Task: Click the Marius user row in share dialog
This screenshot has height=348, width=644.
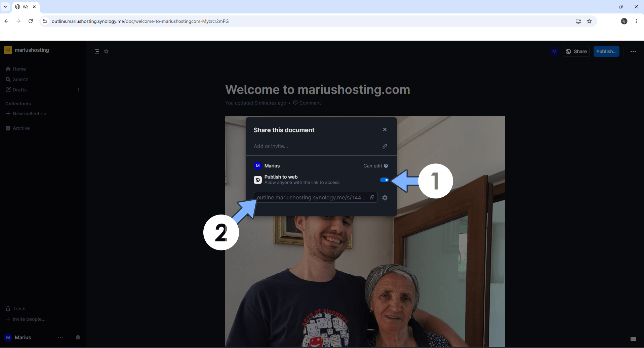Action: (321, 166)
